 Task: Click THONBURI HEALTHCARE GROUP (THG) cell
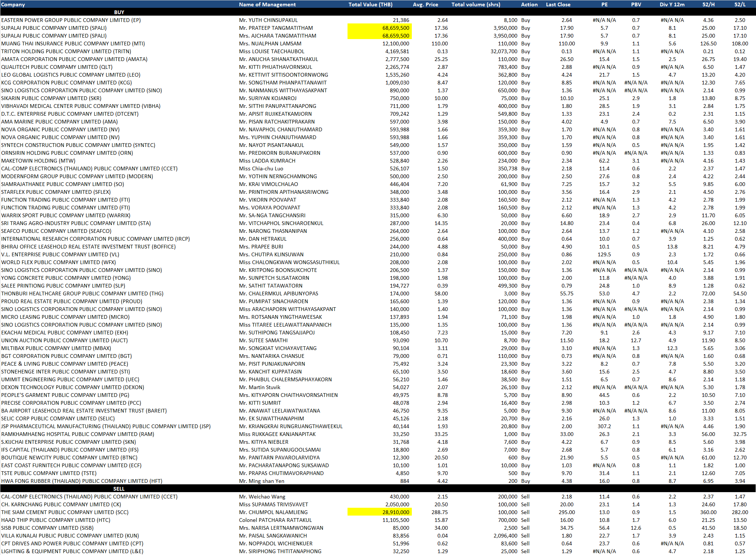click(x=82, y=293)
